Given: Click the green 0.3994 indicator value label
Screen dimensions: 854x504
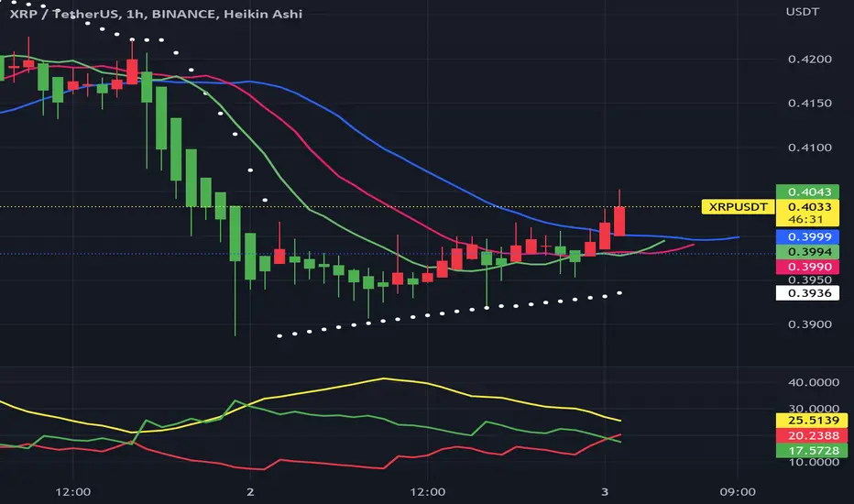Looking at the screenshot, I should [807, 252].
